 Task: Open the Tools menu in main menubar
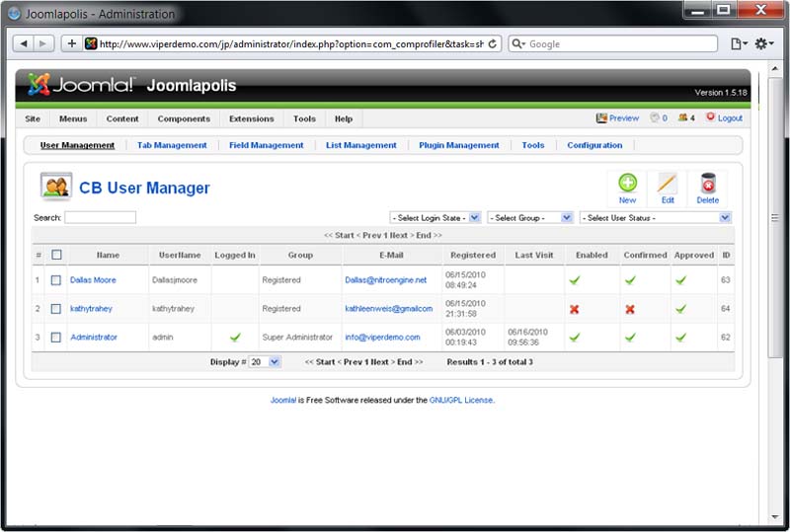pyautogui.click(x=304, y=118)
